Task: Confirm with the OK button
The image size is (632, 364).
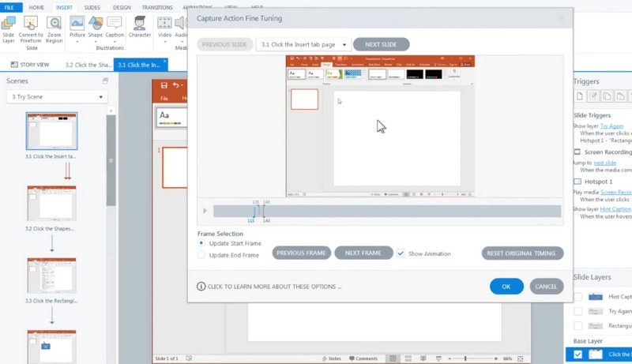Action: pos(506,287)
